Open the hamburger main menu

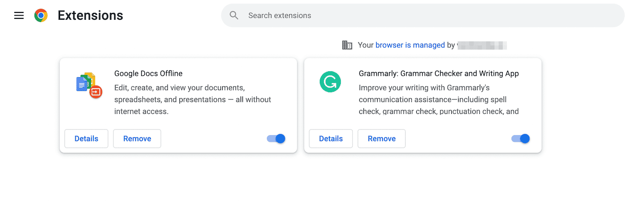(x=19, y=16)
